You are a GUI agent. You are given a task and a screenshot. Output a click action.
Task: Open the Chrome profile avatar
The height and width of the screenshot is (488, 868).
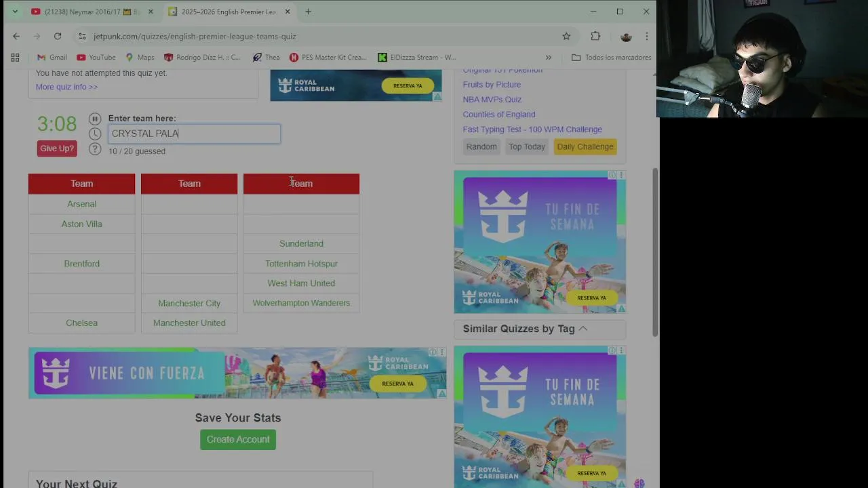pos(626,37)
